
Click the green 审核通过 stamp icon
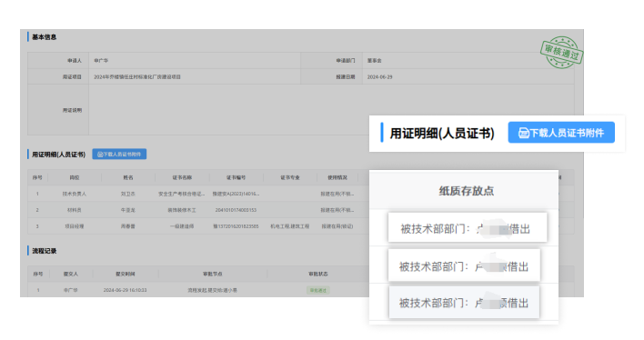(x=561, y=52)
